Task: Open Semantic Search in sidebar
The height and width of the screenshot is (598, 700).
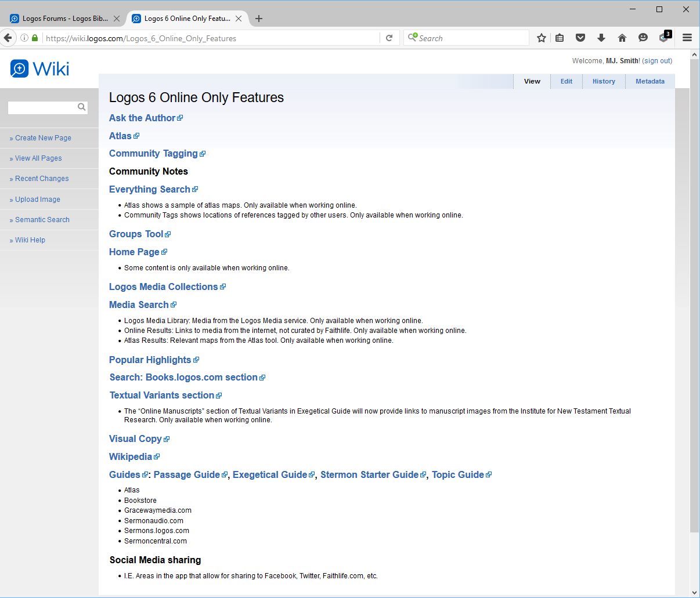Action: (x=42, y=220)
